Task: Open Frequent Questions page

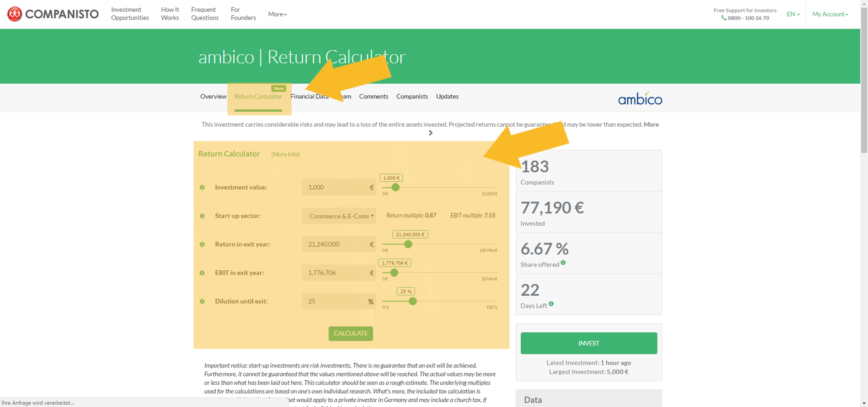Action: click(205, 13)
